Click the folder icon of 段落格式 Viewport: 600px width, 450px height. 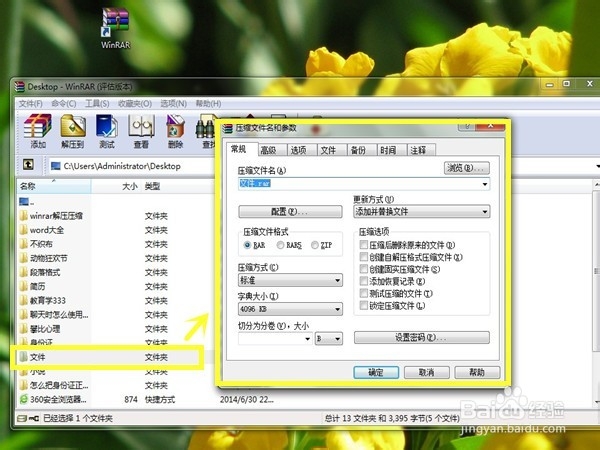coord(24,272)
